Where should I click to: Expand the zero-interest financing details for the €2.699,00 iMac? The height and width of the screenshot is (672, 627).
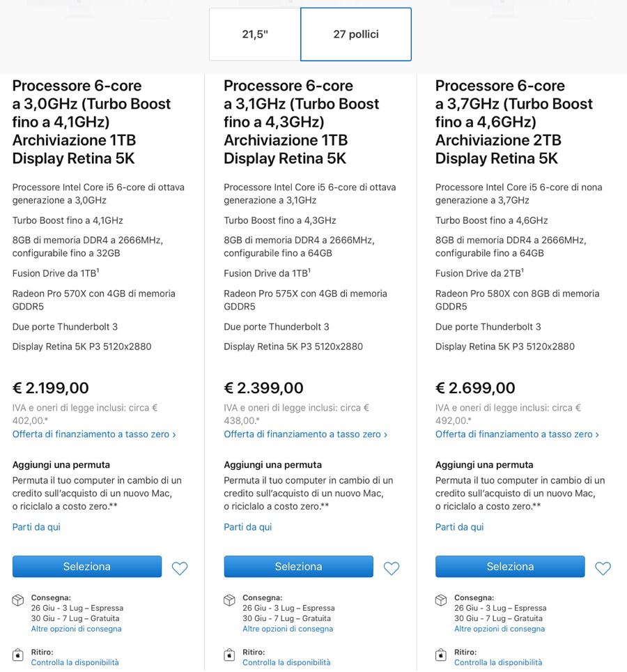516,434
